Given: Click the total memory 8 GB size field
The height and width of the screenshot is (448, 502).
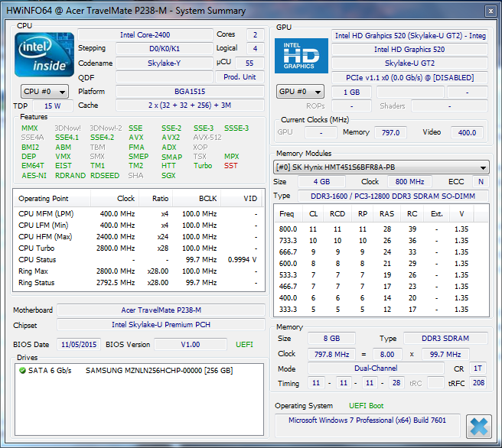Looking at the screenshot, I should click(x=331, y=339).
